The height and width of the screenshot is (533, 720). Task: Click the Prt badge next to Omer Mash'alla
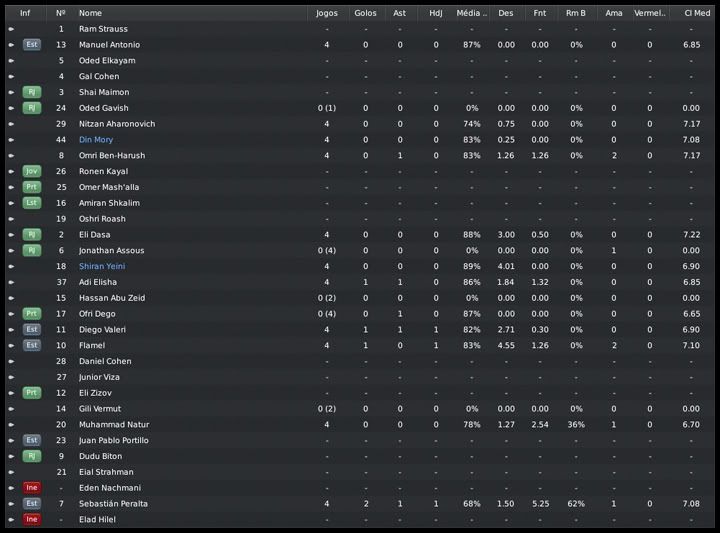point(32,187)
